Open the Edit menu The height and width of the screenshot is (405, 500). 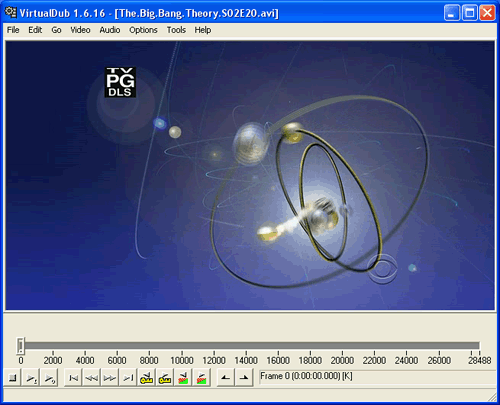35,30
